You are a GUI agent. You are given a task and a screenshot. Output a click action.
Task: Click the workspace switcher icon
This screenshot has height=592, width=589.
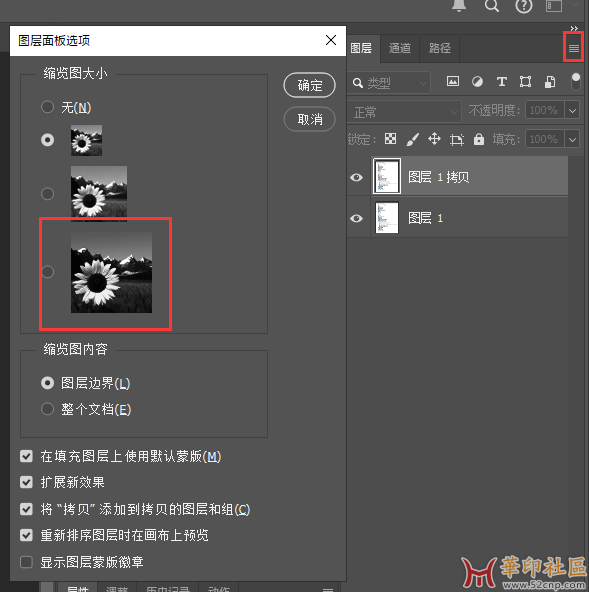554,6
